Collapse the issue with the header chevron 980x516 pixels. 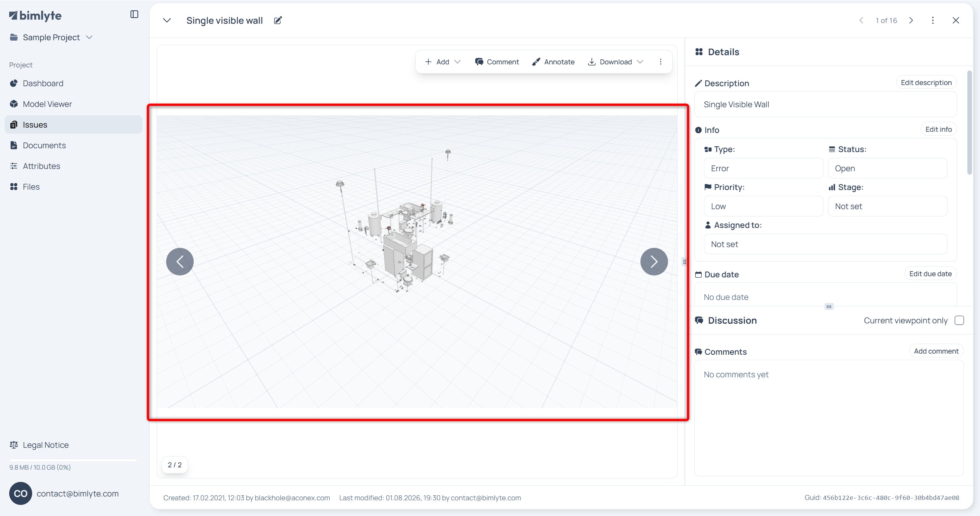point(167,21)
